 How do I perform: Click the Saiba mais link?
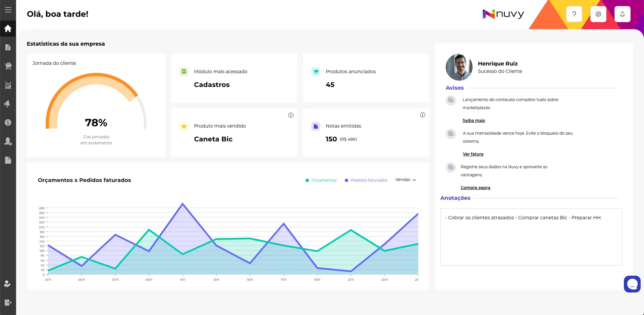(474, 121)
